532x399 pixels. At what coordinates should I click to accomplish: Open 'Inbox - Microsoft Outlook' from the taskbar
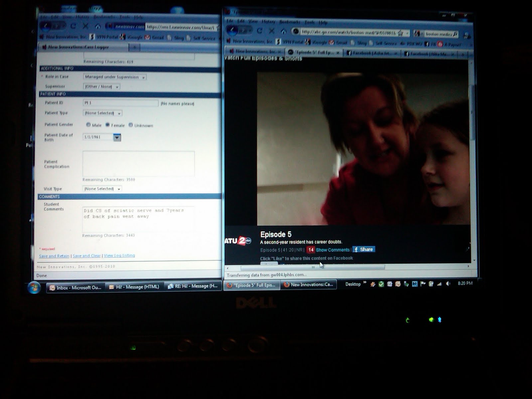[x=75, y=288]
